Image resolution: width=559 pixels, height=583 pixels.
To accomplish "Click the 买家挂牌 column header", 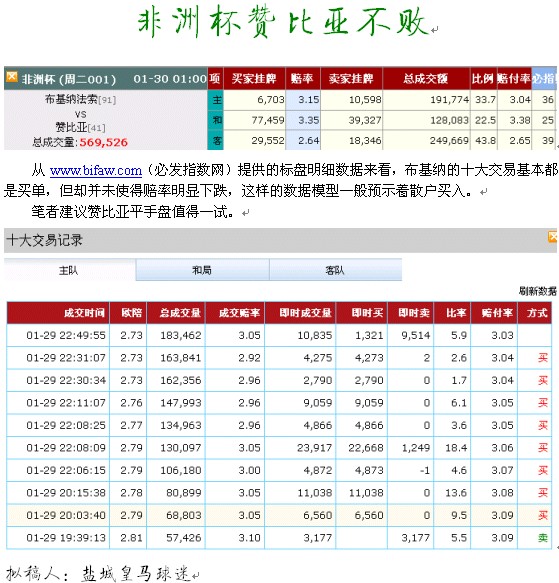I will [x=254, y=78].
